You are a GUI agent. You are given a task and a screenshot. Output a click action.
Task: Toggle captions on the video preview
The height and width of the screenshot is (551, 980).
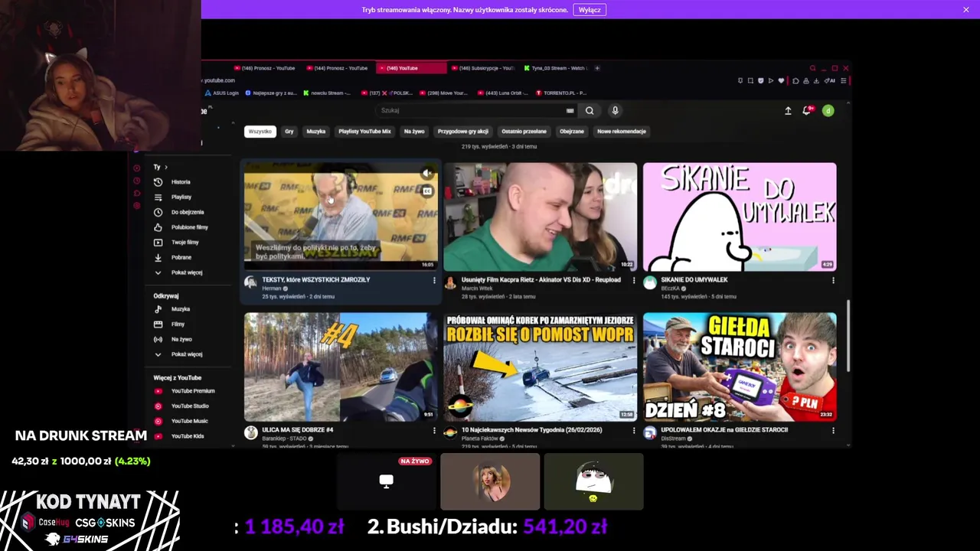point(427,191)
